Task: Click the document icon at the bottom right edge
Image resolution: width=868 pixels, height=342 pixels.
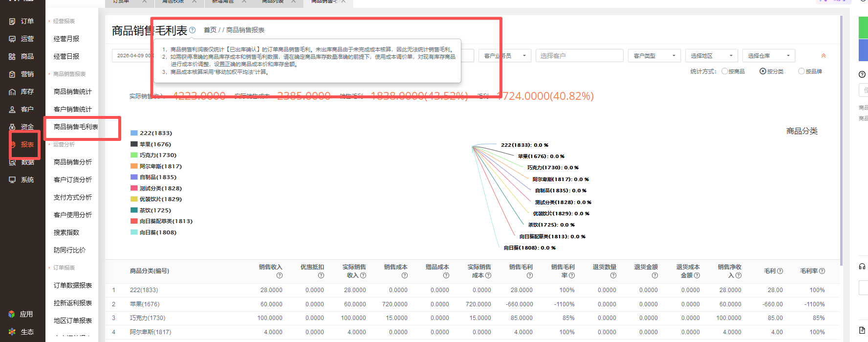Action: pyautogui.click(x=862, y=330)
